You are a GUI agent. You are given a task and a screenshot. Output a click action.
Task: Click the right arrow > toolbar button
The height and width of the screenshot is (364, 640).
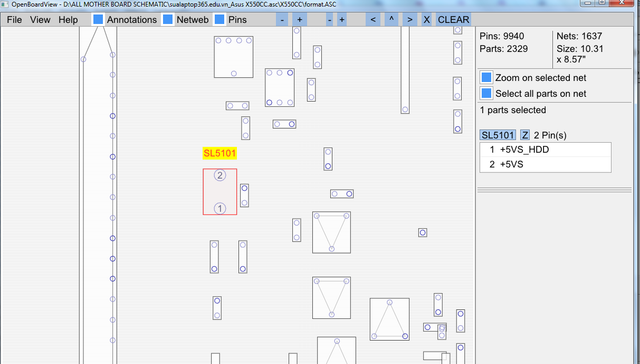[x=410, y=20]
